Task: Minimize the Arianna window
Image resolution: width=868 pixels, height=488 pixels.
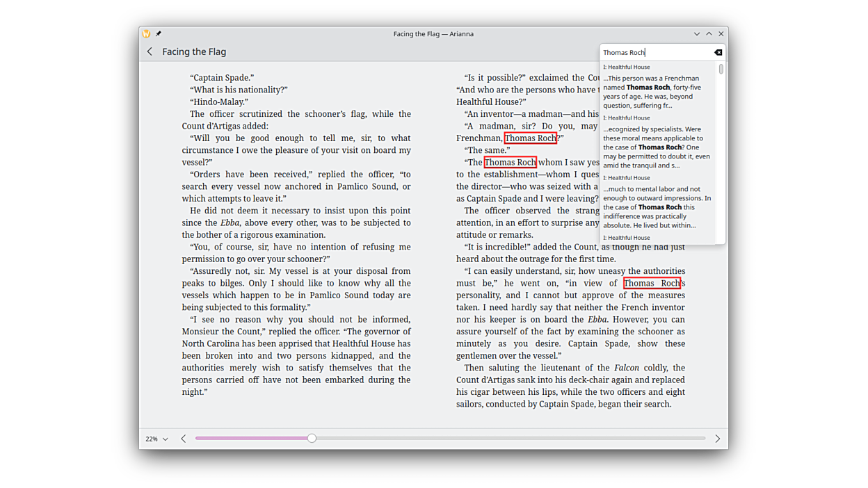Action: pos(696,33)
